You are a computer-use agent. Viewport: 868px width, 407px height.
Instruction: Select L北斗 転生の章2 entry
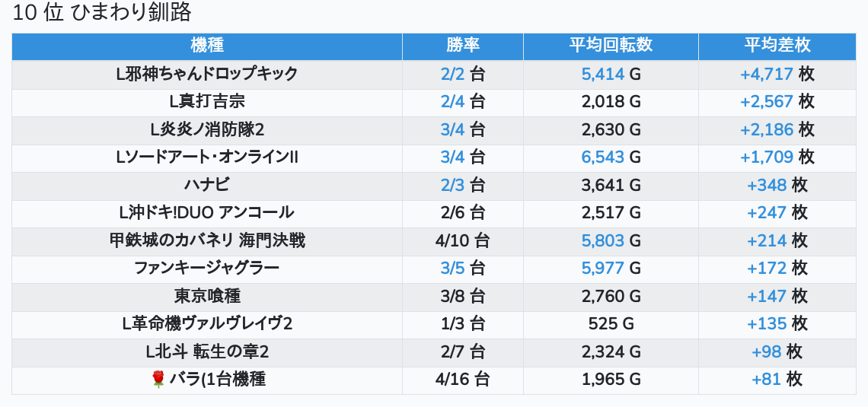207,351
